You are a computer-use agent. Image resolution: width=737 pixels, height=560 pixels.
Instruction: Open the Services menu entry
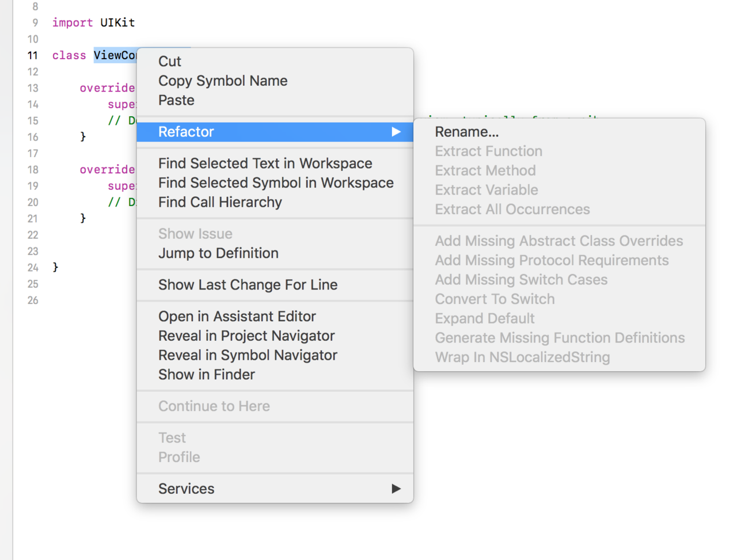coord(275,489)
